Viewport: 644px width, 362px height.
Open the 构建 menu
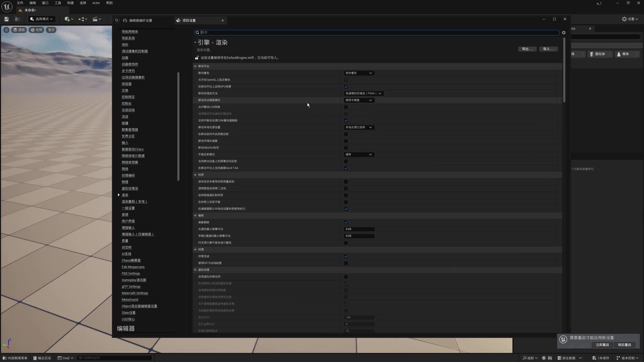[x=70, y=3]
